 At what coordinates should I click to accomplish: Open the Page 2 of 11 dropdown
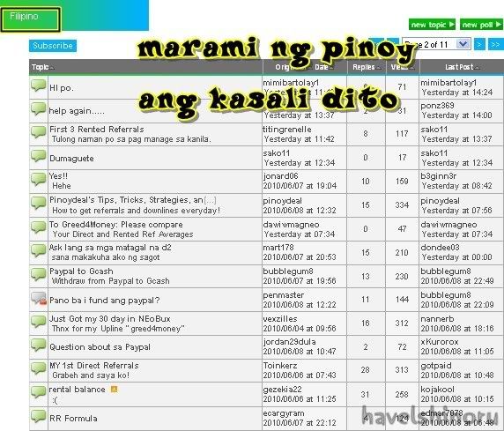click(x=436, y=44)
